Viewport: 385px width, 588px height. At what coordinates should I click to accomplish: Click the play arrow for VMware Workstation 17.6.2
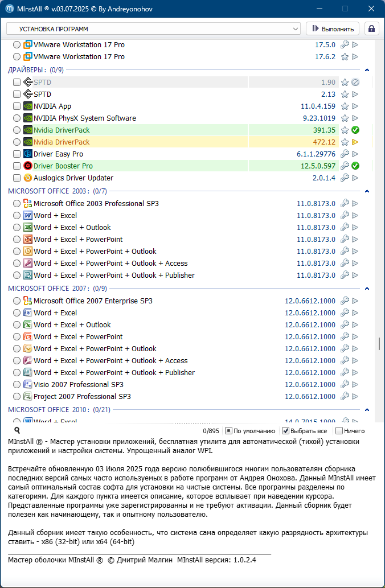pyautogui.click(x=355, y=56)
